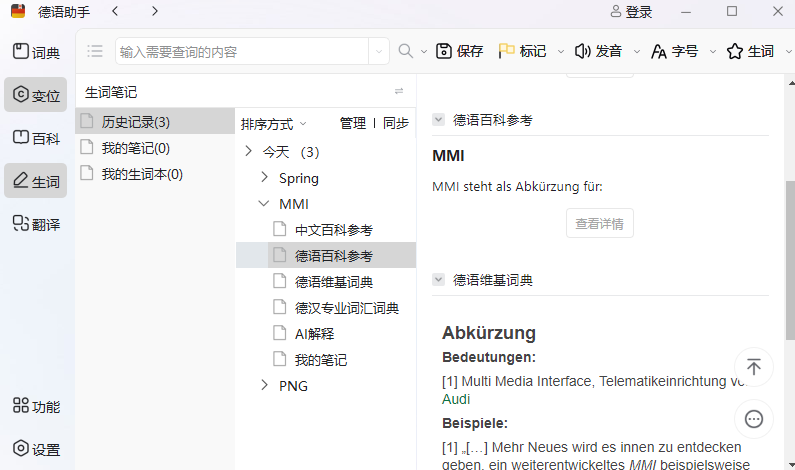Collapse the MMI tree node
This screenshot has width=795, height=470.
(264, 204)
